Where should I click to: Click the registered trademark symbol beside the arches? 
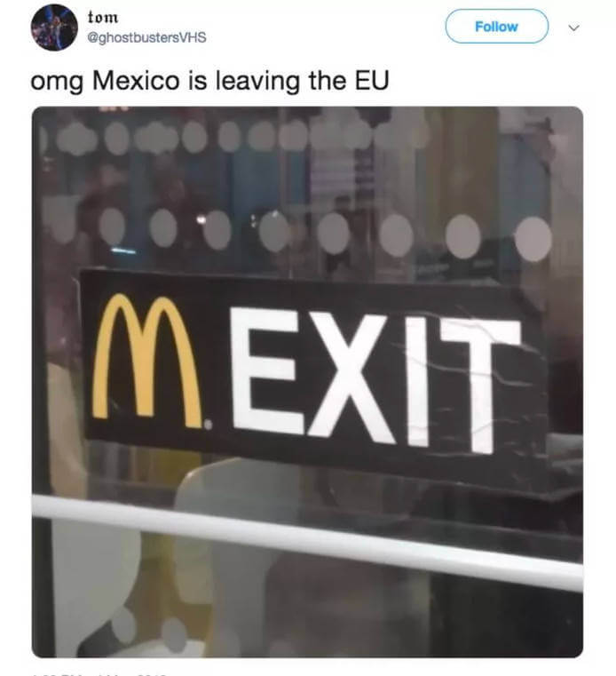click(208, 425)
